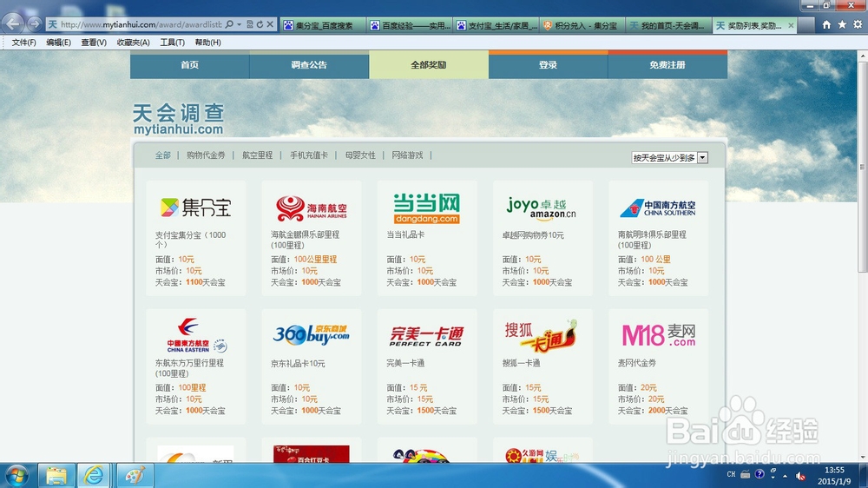This screenshot has height=488, width=868.
Task: Filter rewards by 购物代金券
Action: [206, 155]
